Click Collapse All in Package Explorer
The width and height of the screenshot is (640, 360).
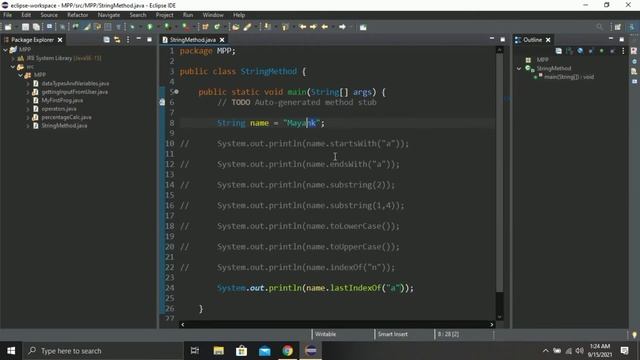(x=107, y=40)
